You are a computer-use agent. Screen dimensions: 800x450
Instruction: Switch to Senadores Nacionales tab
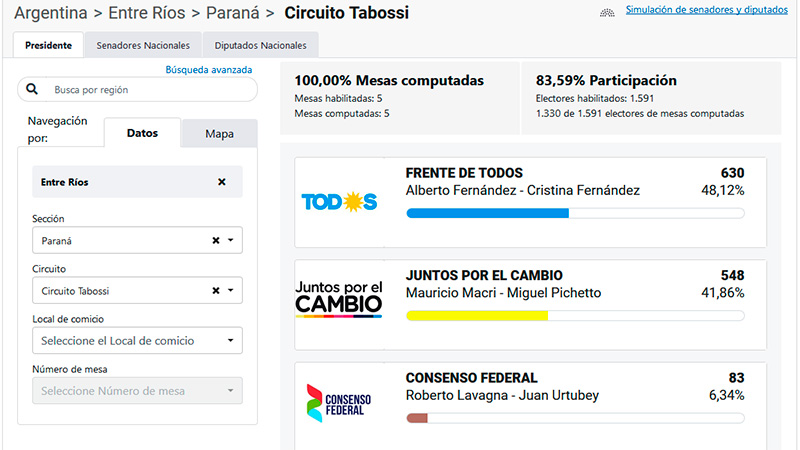pos(143,45)
